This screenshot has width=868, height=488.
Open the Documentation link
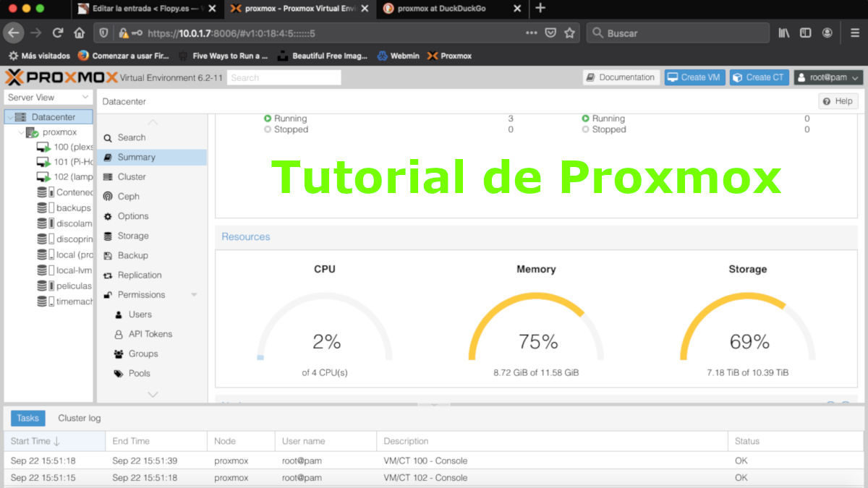click(621, 77)
